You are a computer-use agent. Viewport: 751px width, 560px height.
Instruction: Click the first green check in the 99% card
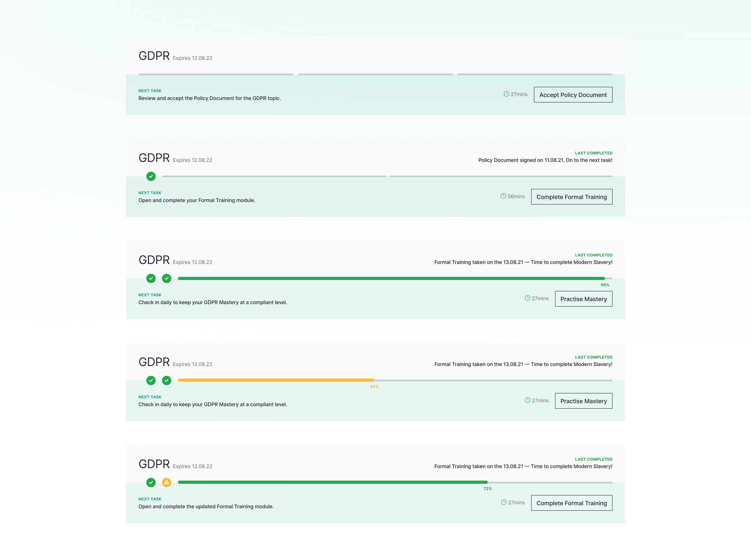[151, 278]
